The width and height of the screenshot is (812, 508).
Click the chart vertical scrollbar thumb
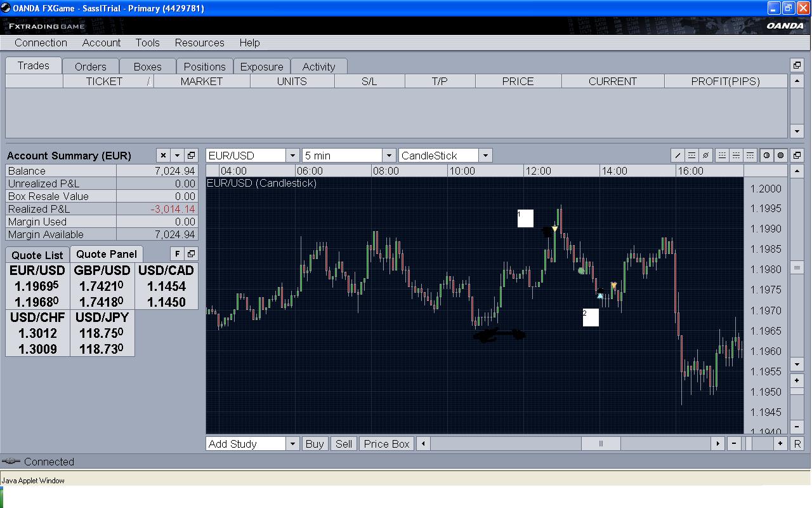tap(797, 268)
